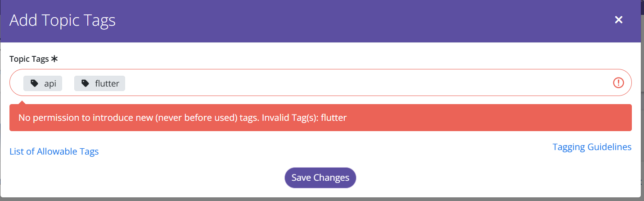
Task: Click the Add Topic Tags dialog title
Action: pos(63,20)
